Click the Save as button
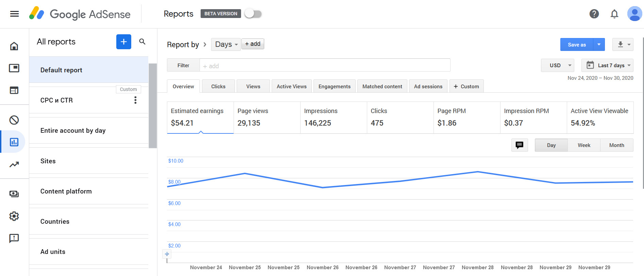This screenshot has height=276, width=644. [x=577, y=44]
